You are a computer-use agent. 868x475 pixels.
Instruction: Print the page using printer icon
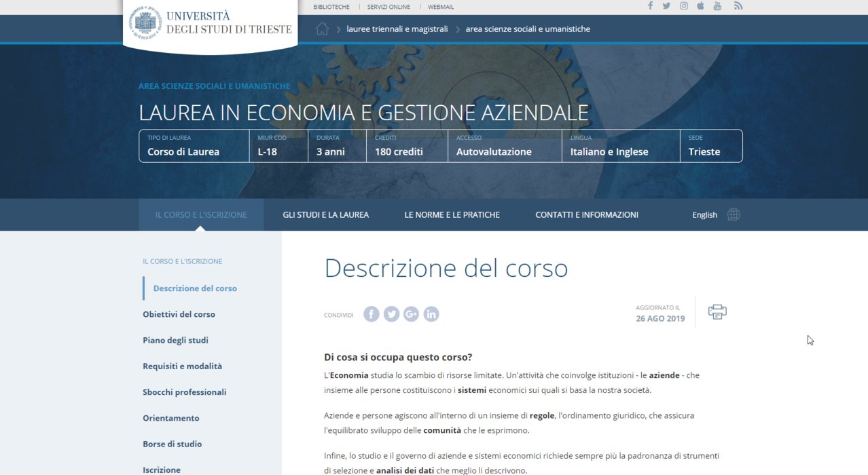717,312
